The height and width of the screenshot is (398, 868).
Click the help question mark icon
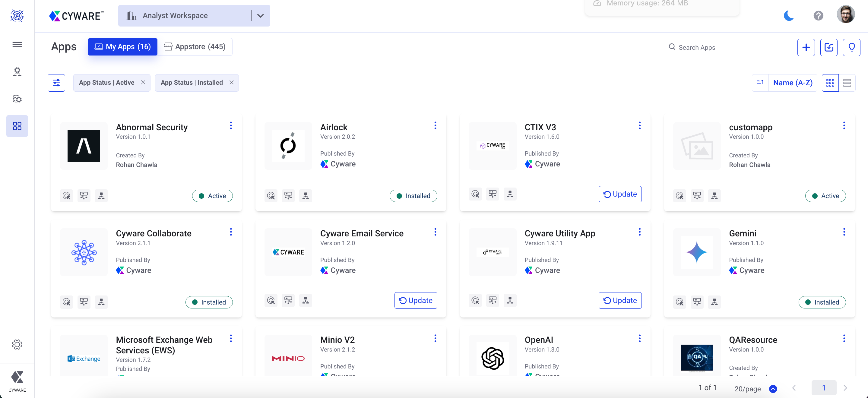818,15
